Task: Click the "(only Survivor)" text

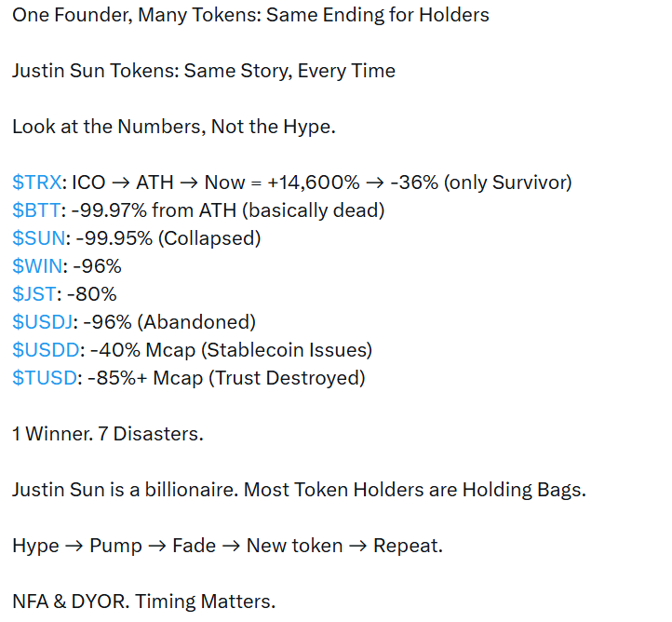Action: (x=508, y=183)
